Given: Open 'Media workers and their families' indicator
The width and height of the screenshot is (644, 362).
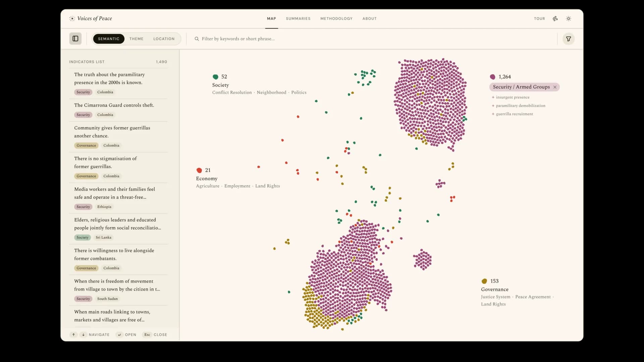Looking at the screenshot, I should pos(118,198).
